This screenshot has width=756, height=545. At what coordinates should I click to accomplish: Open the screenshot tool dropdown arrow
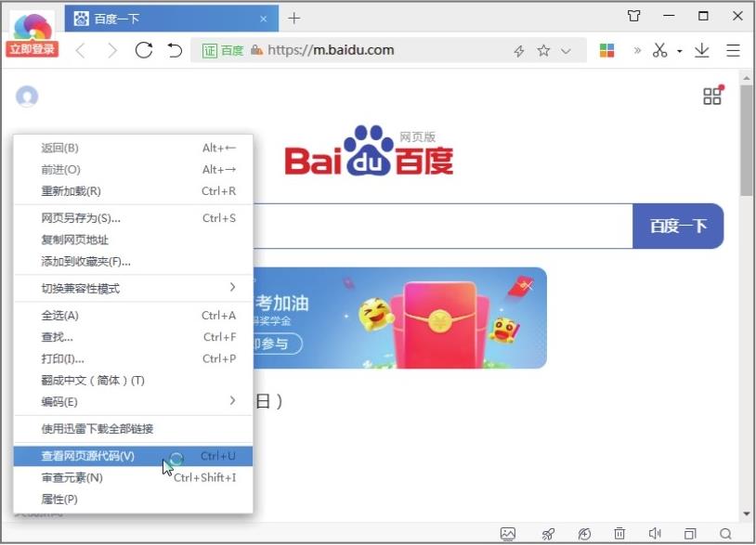(679, 50)
